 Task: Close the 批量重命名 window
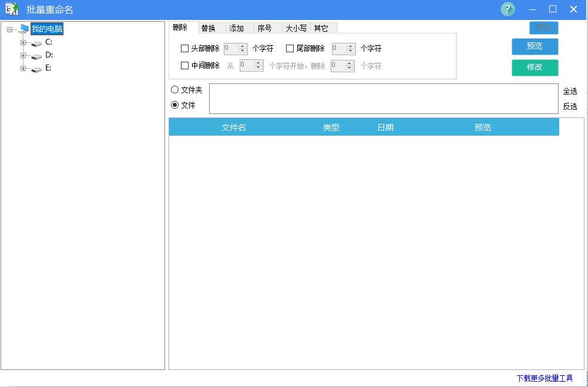(x=573, y=9)
